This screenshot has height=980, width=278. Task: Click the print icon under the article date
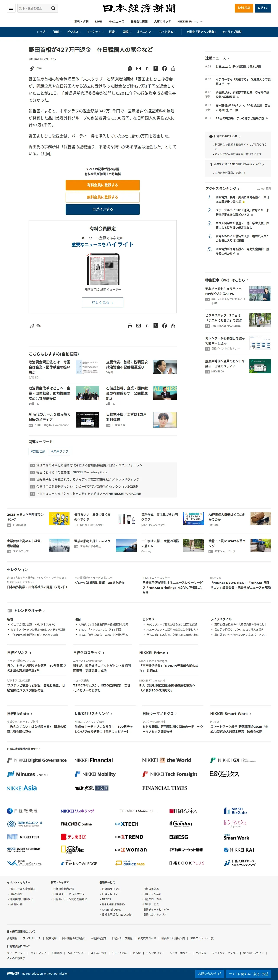pos(130,69)
